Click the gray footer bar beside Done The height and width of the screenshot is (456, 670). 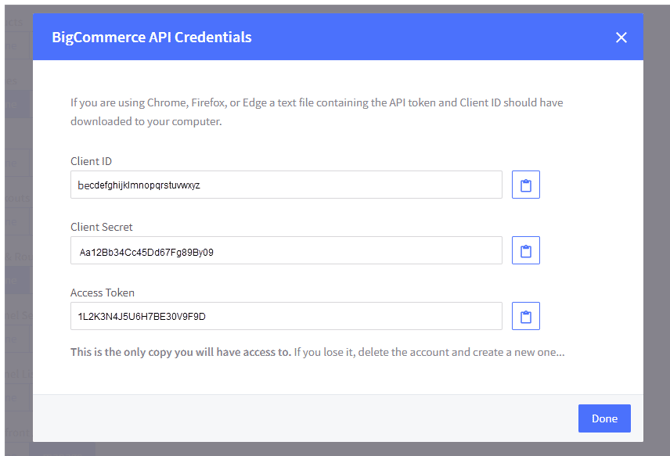(x=300, y=418)
